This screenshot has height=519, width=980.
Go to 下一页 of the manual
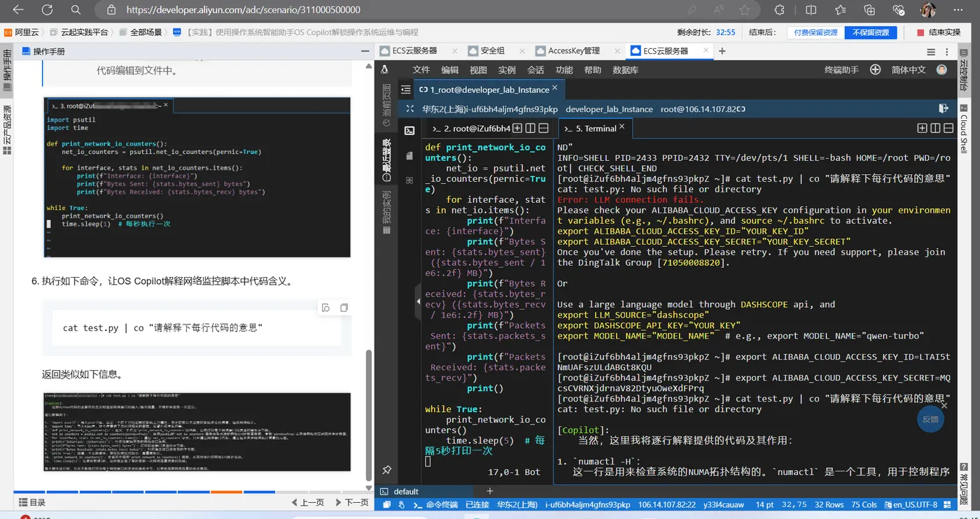tap(351, 502)
